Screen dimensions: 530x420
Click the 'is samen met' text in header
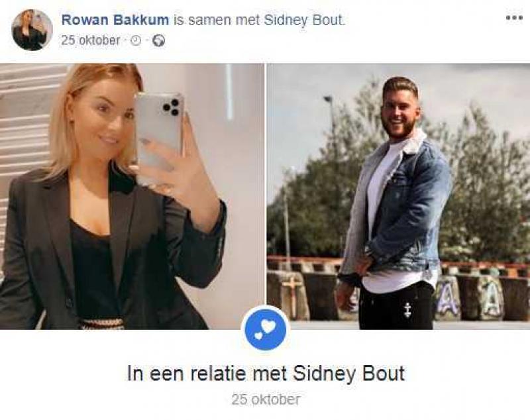tap(216, 21)
